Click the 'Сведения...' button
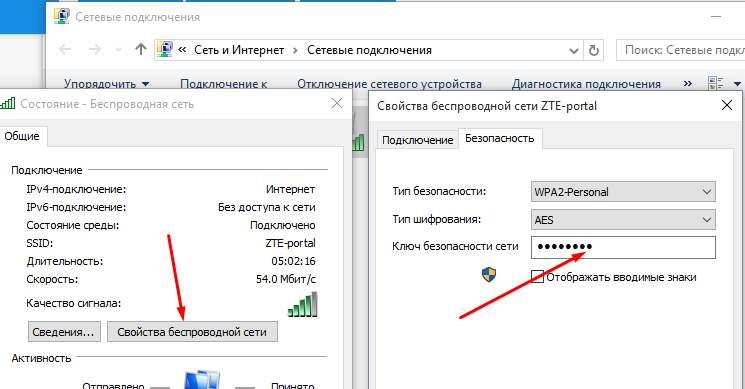The width and height of the screenshot is (745, 389). tap(64, 332)
